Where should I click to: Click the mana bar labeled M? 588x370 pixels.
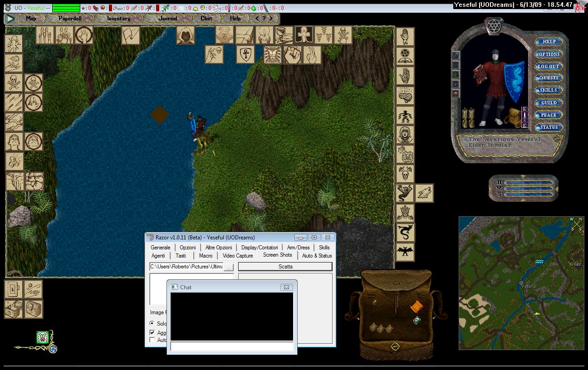[529, 188]
